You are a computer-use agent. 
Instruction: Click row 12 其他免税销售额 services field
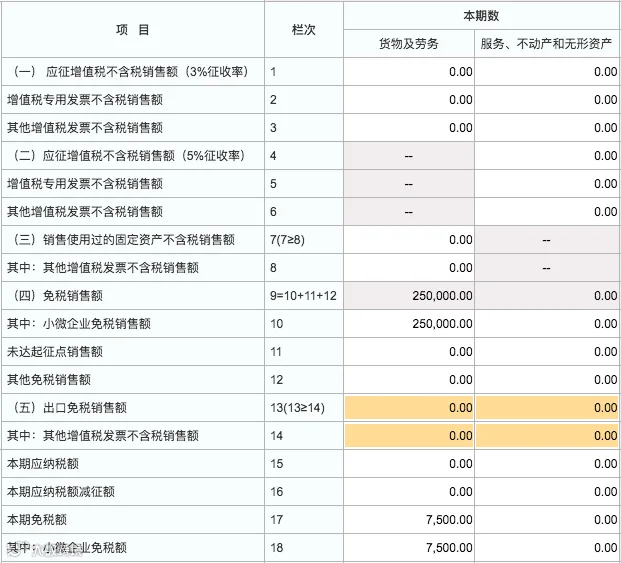[x=547, y=380]
